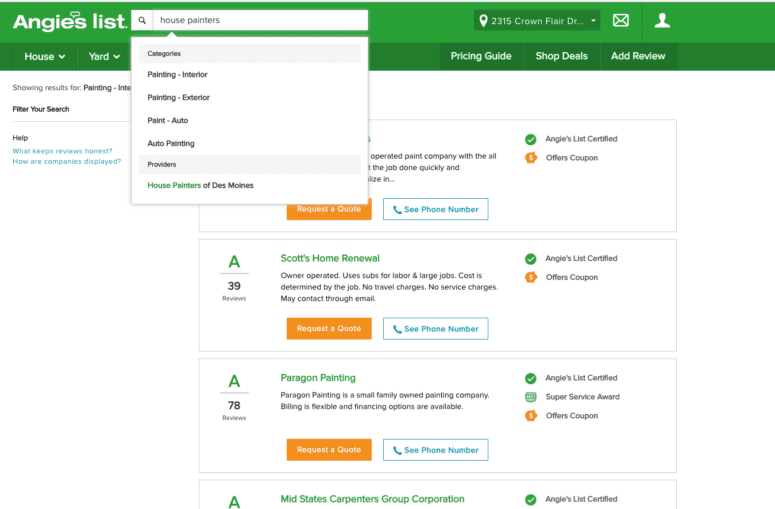See Phone Number for Paragon Painting
This screenshot has height=509, width=775.
click(435, 450)
